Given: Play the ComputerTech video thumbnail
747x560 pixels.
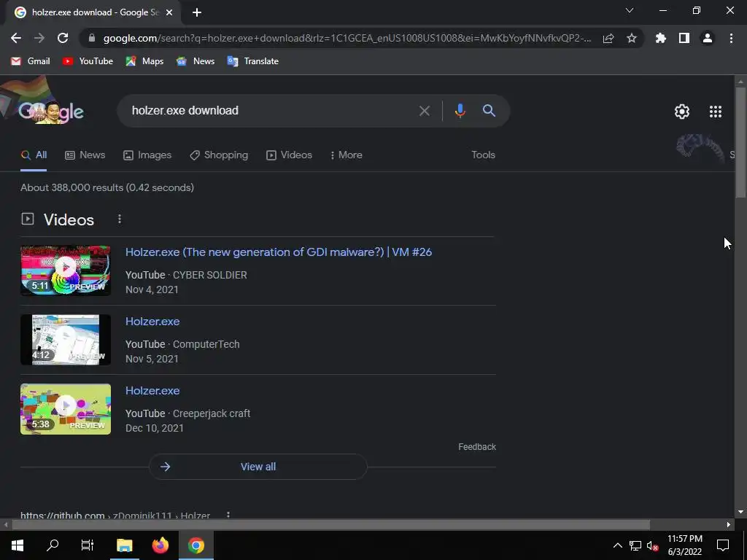Looking at the screenshot, I should [x=66, y=340].
